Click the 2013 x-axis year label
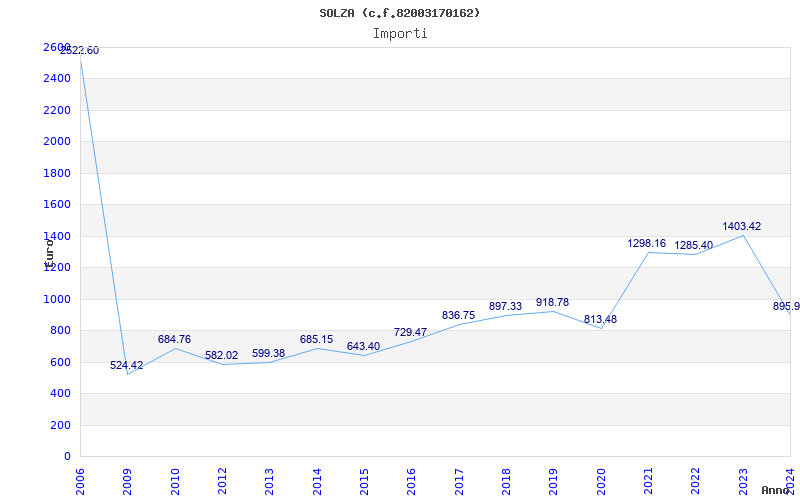 (269, 481)
